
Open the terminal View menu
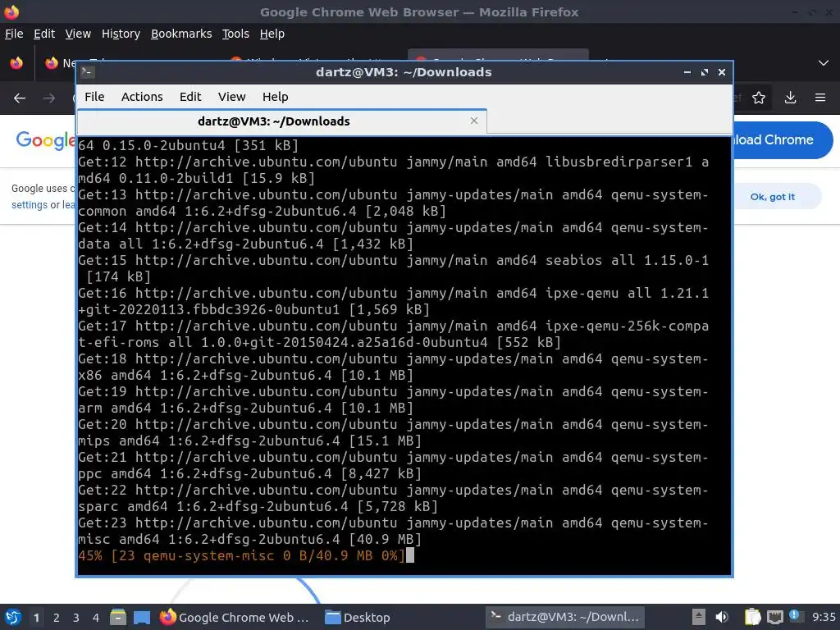pos(231,97)
